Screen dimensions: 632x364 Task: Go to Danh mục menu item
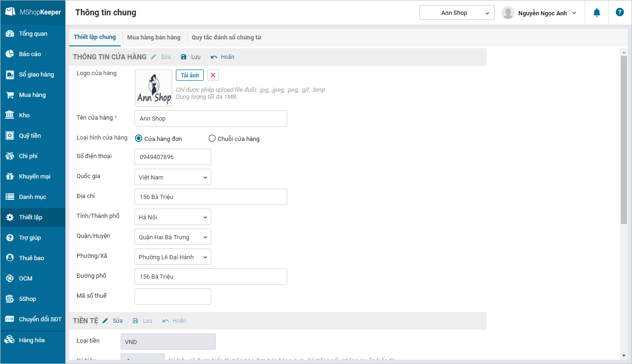(x=32, y=197)
